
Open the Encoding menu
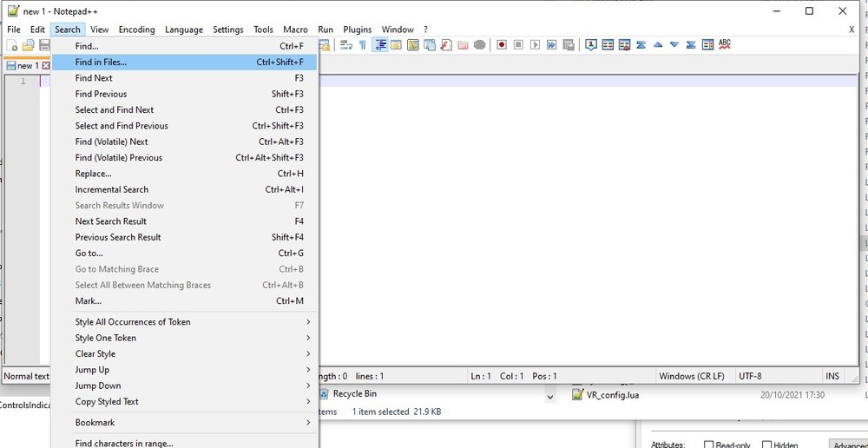137,30
